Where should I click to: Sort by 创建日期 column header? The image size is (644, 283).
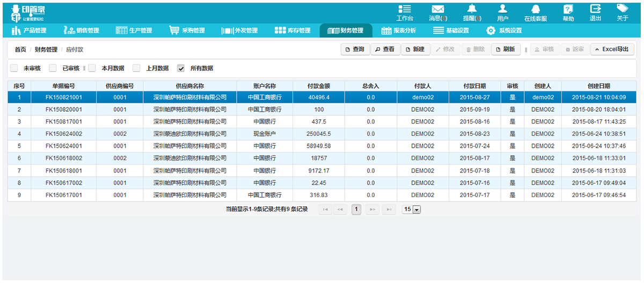(598, 86)
